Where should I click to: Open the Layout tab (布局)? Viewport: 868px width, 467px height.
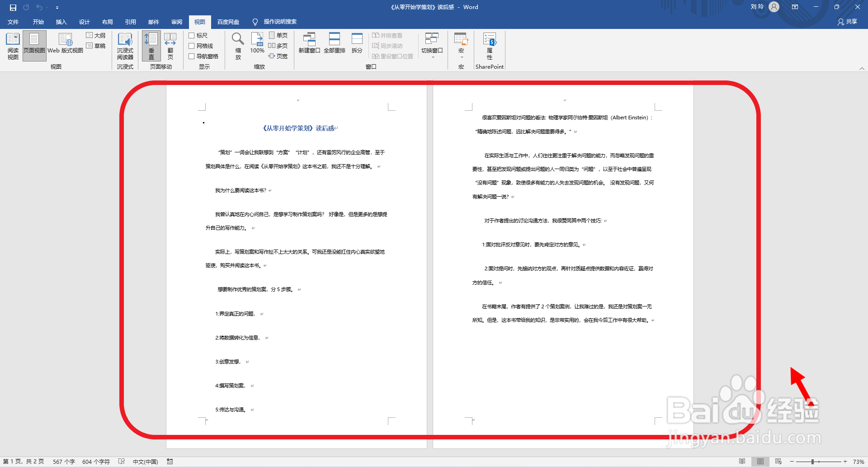[x=107, y=22]
